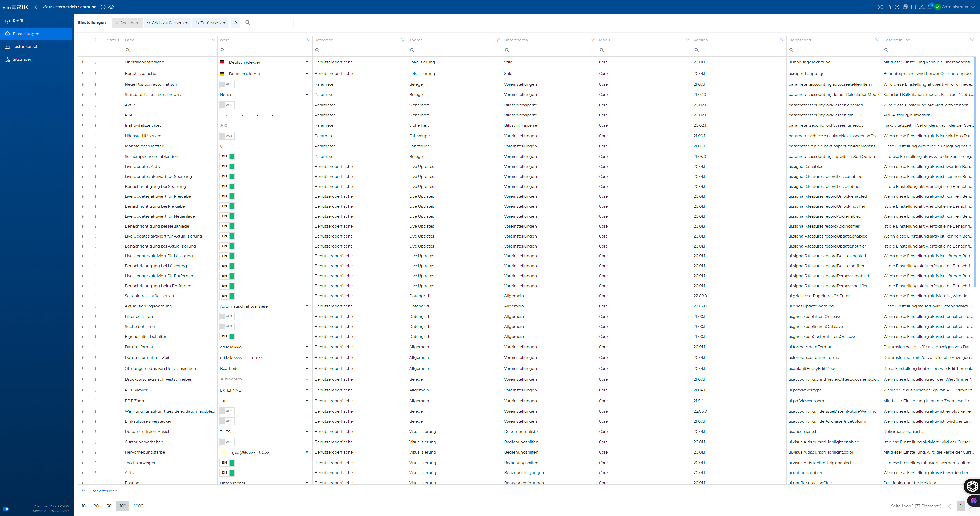Open the history clock icon beside the company name
The height and width of the screenshot is (516, 980).
tap(103, 7)
